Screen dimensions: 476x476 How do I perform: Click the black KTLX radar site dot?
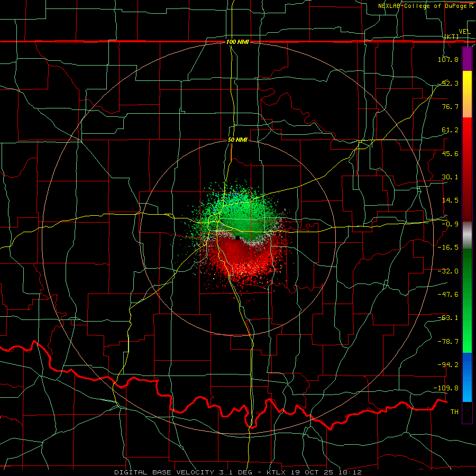point(237,237)
